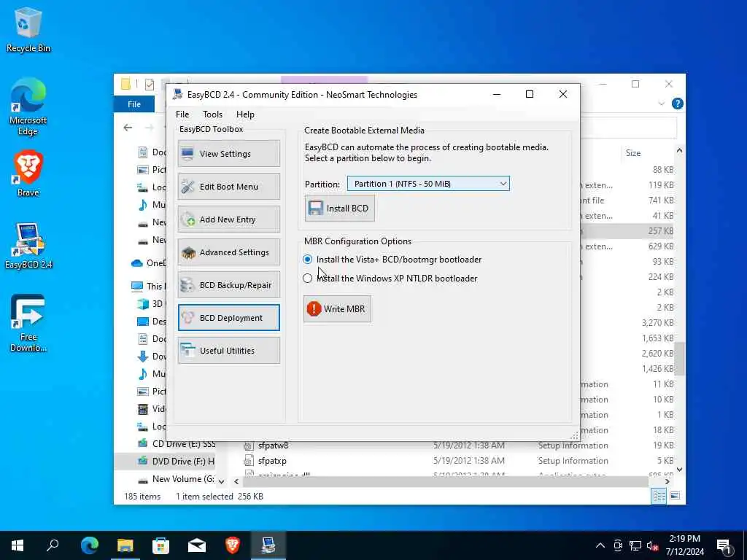
Task: Open File Explorer from the taskbar
Action: coord(125,545)
